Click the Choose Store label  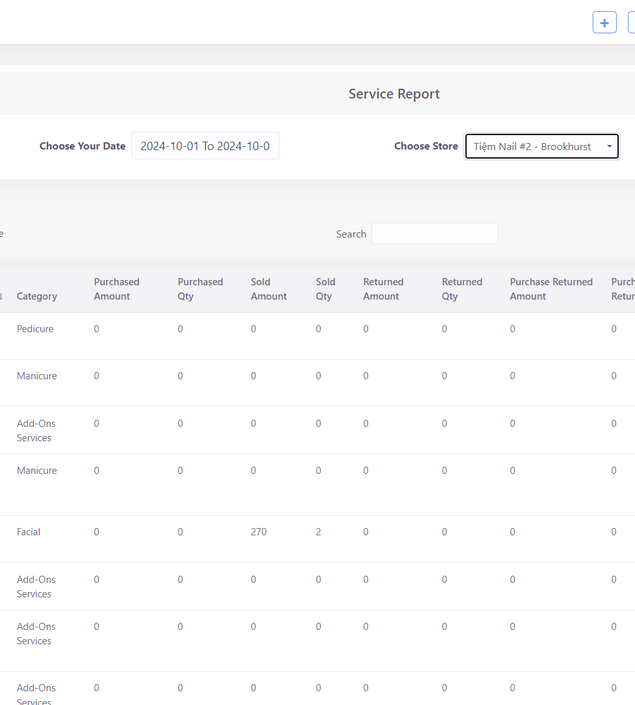point(425,146)
